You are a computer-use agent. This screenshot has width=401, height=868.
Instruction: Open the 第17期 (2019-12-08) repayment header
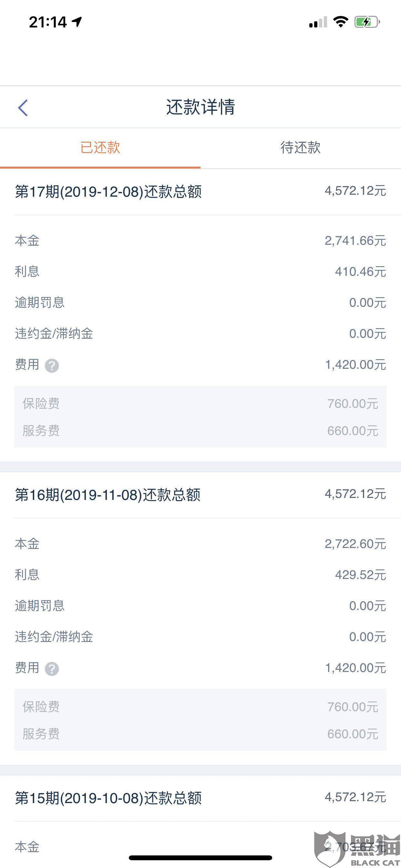click(x=200, y=192)
